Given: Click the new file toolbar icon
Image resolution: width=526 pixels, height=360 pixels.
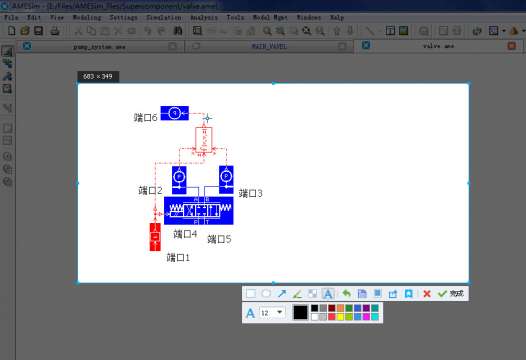Looking at the screenshot, I should click(11, 31).
